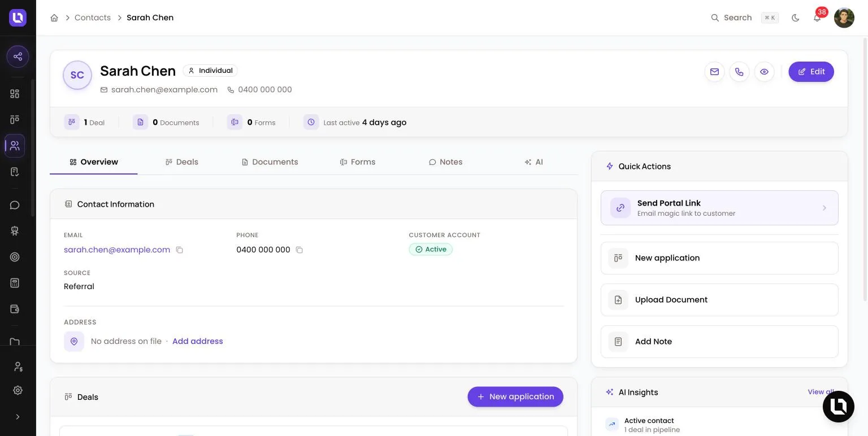Switch to the Deals tab
Screen dimensions: 868x436
tap(182, 162)
